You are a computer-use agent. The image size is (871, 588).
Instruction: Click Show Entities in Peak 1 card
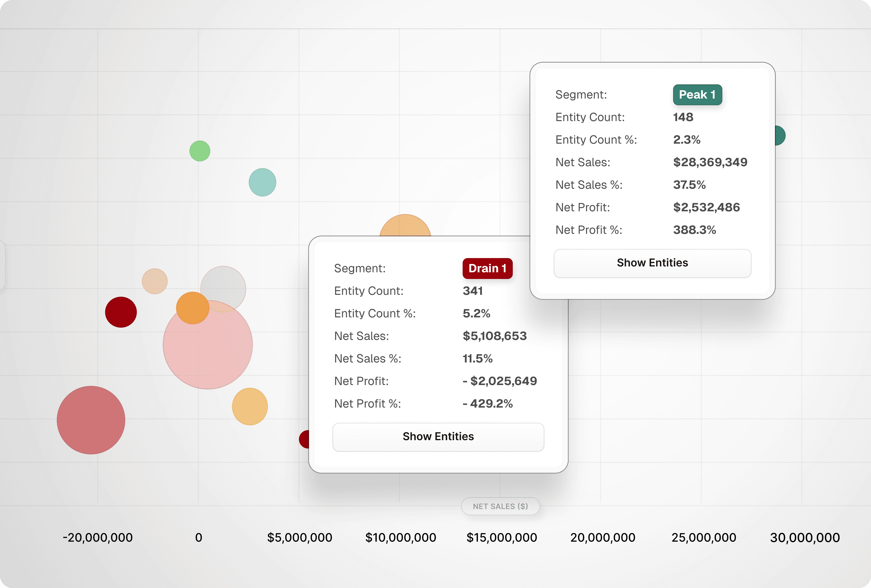[652, 263]
